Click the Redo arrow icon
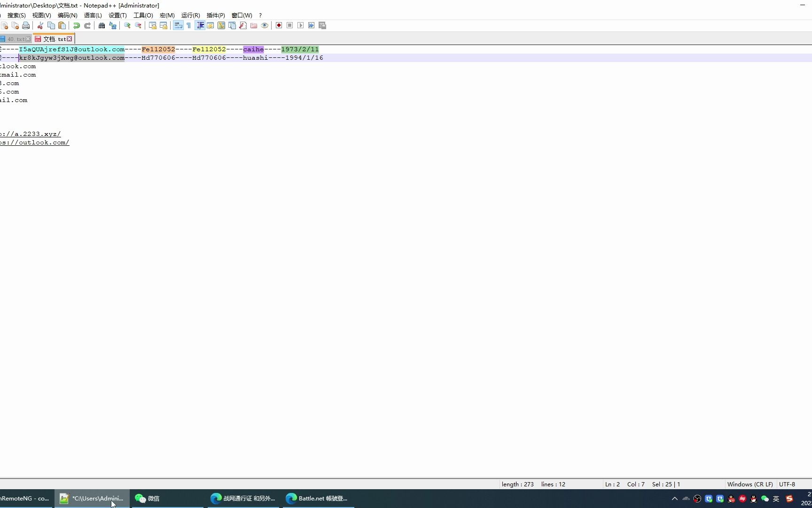 [87, 25]
